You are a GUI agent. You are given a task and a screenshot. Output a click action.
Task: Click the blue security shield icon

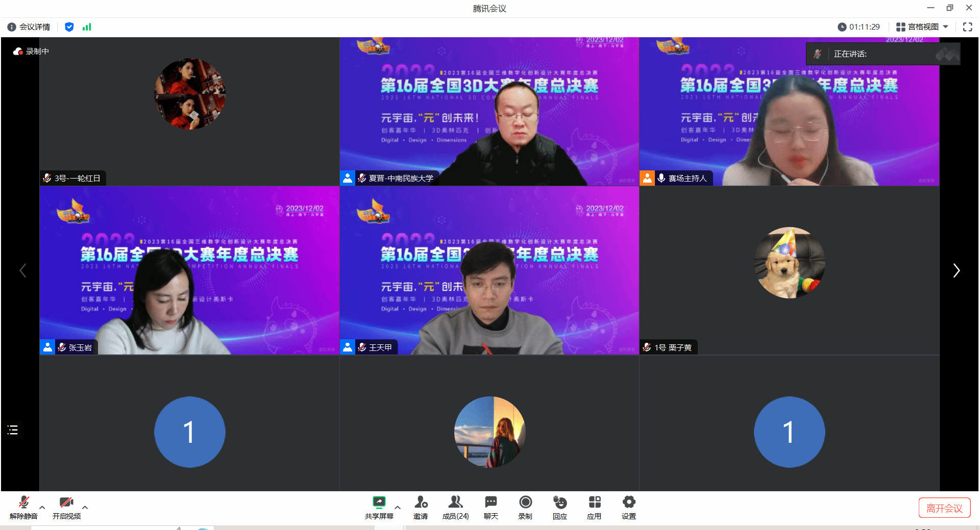click(69, 27)
